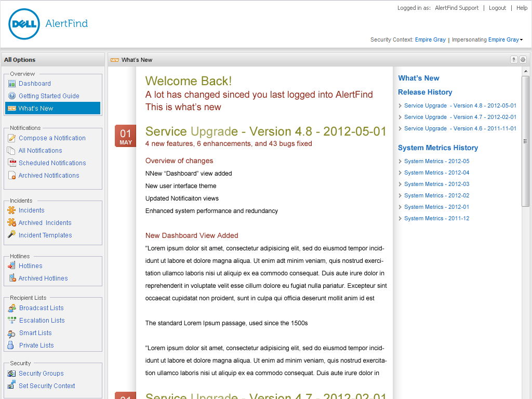This screenshot has height=399, width=532.
Task: Click the NEW badge in What's New panel header
Action: tap(115, 60)
